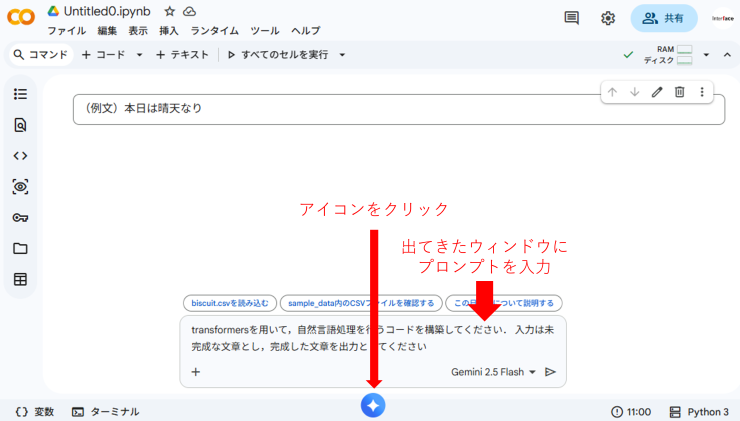Open the ファイル menu
The height and width of the screenshot is (421, 740).
(66, 31)
